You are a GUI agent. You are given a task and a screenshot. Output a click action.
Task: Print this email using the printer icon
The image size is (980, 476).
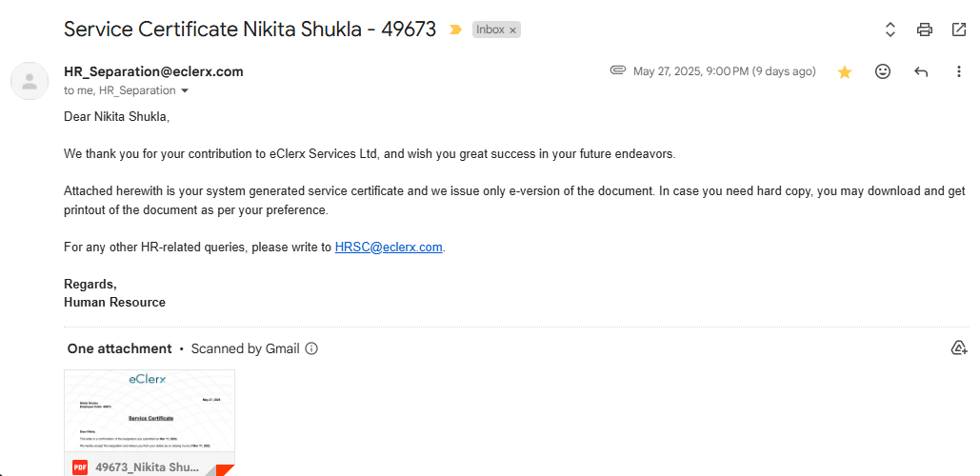click(925, 30)
